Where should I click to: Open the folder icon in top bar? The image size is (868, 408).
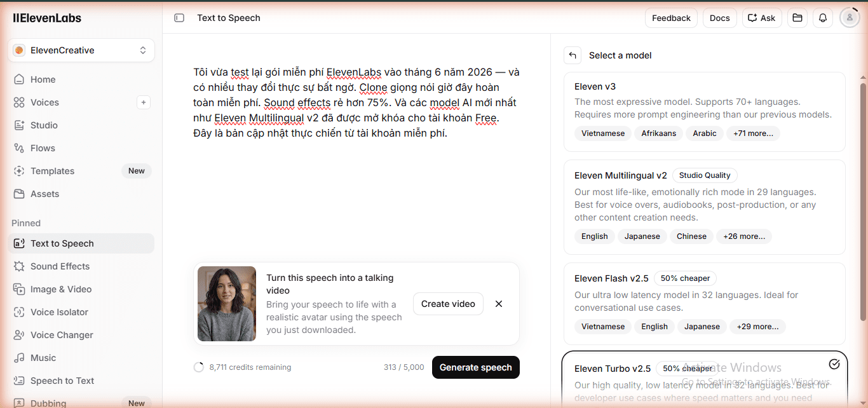(797, 18)
